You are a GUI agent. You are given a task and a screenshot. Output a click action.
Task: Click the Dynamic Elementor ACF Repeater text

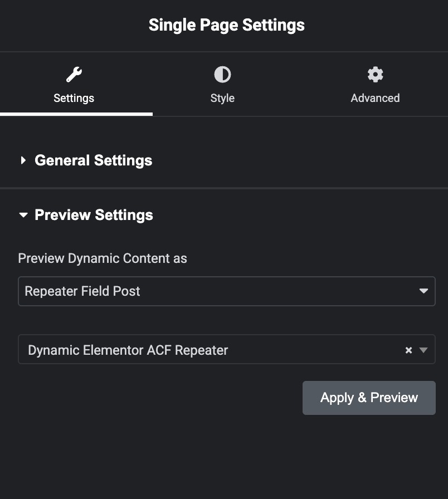tap(128, 350)
